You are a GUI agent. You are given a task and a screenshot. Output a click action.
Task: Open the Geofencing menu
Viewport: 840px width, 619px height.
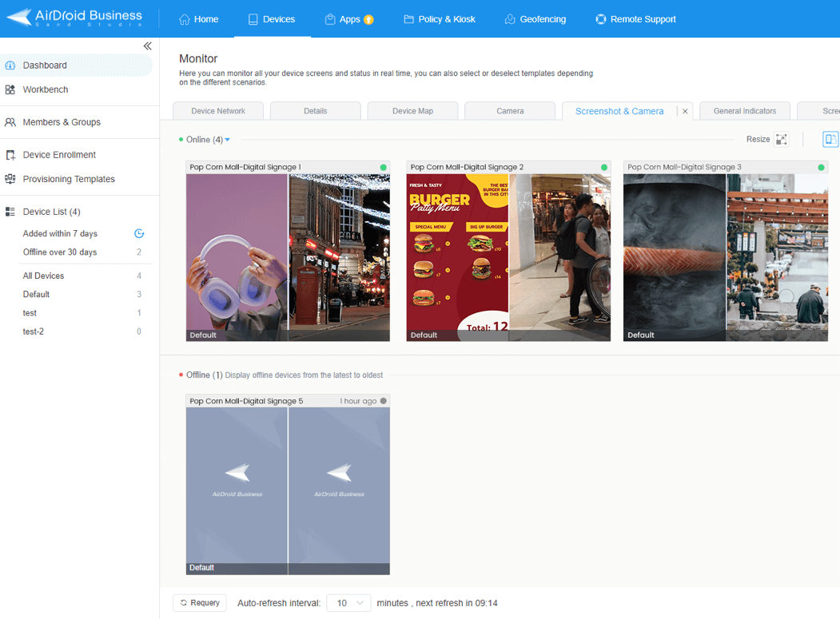(x=535, y=19)
